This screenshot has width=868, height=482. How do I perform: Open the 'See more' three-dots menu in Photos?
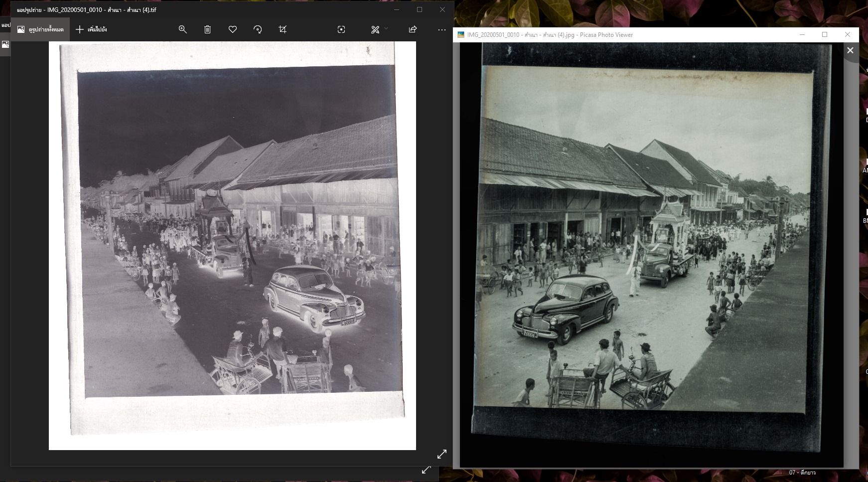point(442,29)
